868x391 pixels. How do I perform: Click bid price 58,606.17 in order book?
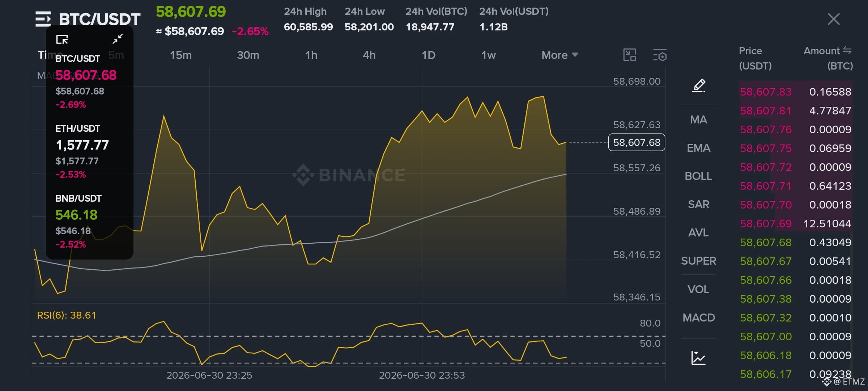766,374
